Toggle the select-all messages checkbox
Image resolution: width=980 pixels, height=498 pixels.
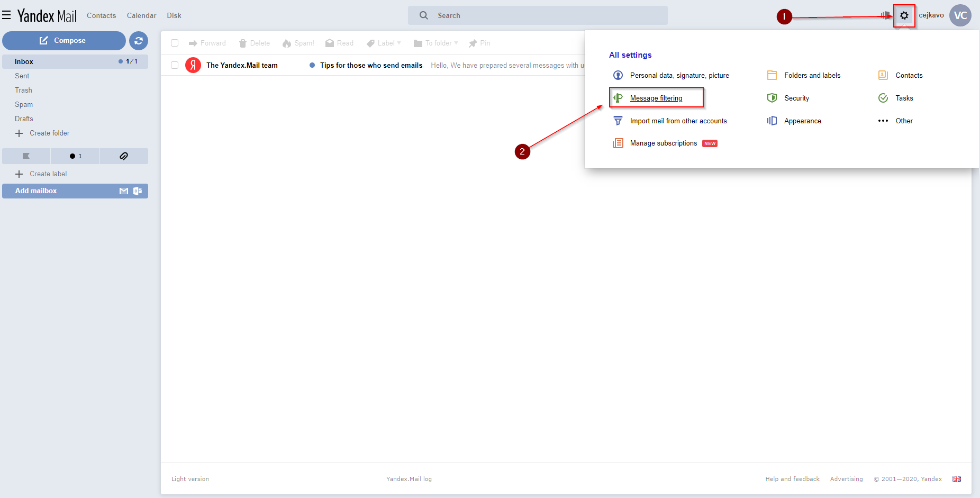[175, 43]
